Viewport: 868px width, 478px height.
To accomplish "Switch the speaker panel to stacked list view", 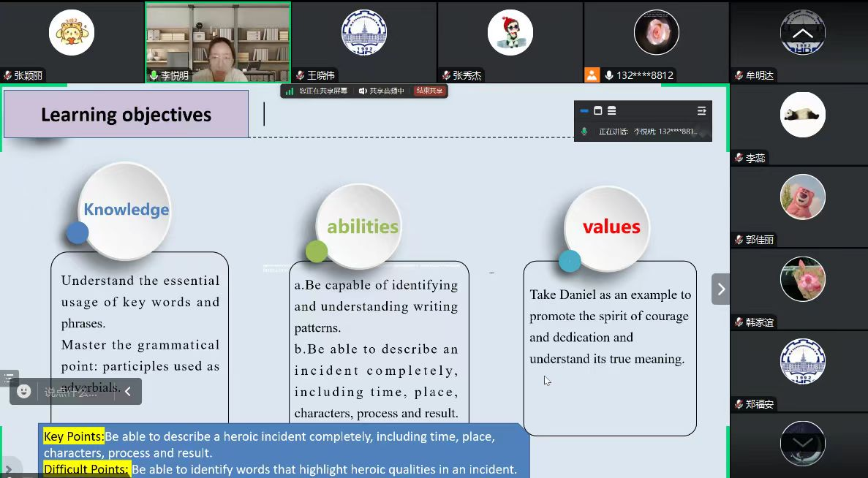I will (612, 111).
